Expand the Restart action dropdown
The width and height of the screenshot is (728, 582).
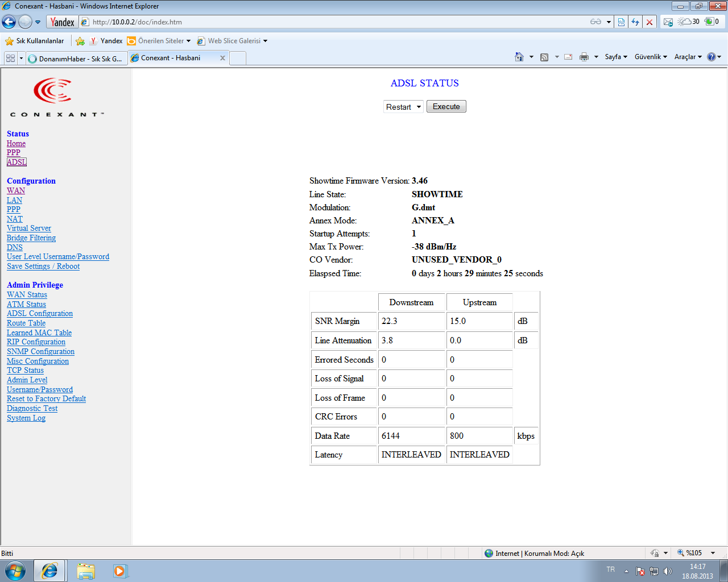click(403, 107)
